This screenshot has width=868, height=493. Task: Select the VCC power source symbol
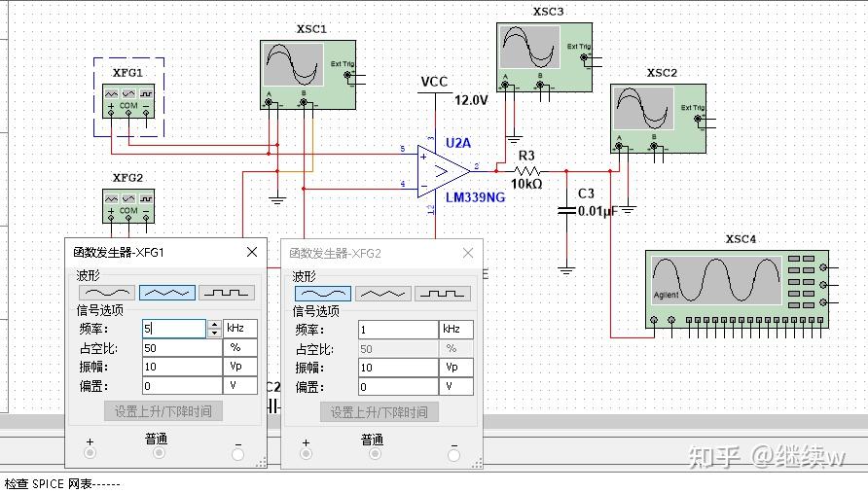pos(435,93)
